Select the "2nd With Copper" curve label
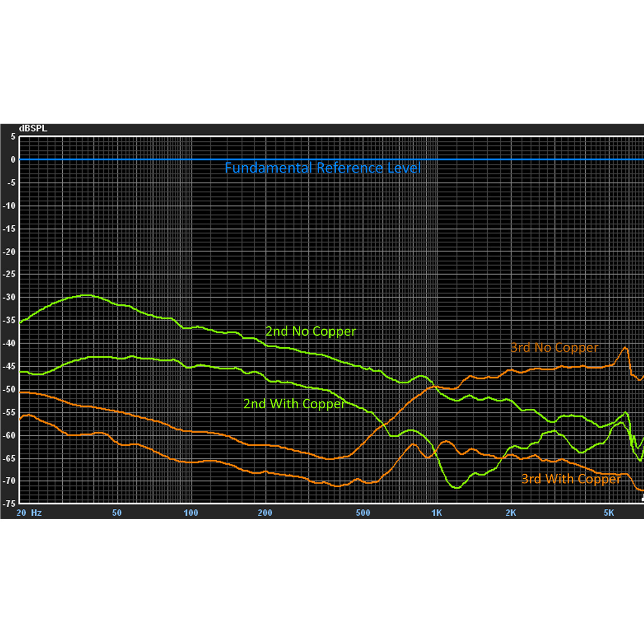Screen dimensions: 644x644 [294, 404]
